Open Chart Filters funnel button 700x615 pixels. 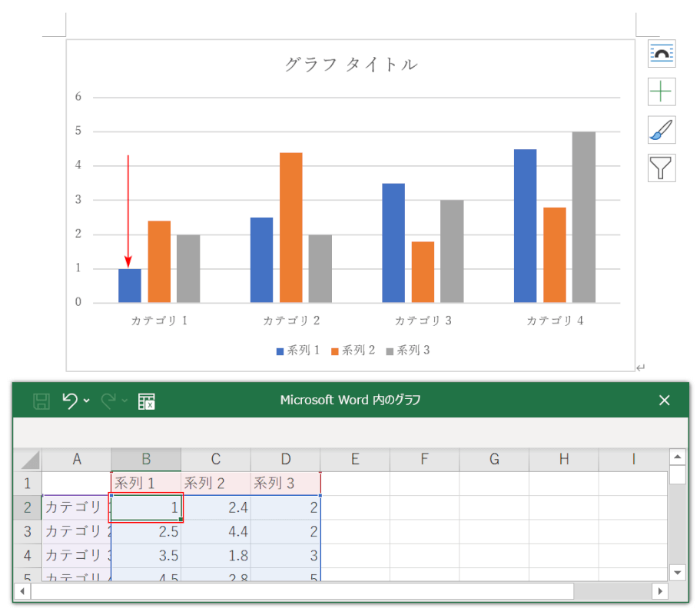click(x=661, y=168)
